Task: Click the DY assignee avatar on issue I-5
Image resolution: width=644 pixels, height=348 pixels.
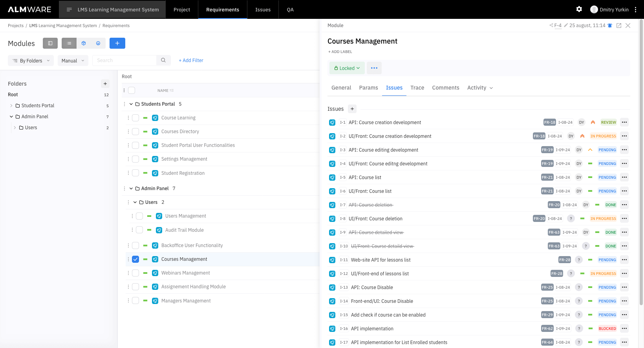Action: coord(579,178)
